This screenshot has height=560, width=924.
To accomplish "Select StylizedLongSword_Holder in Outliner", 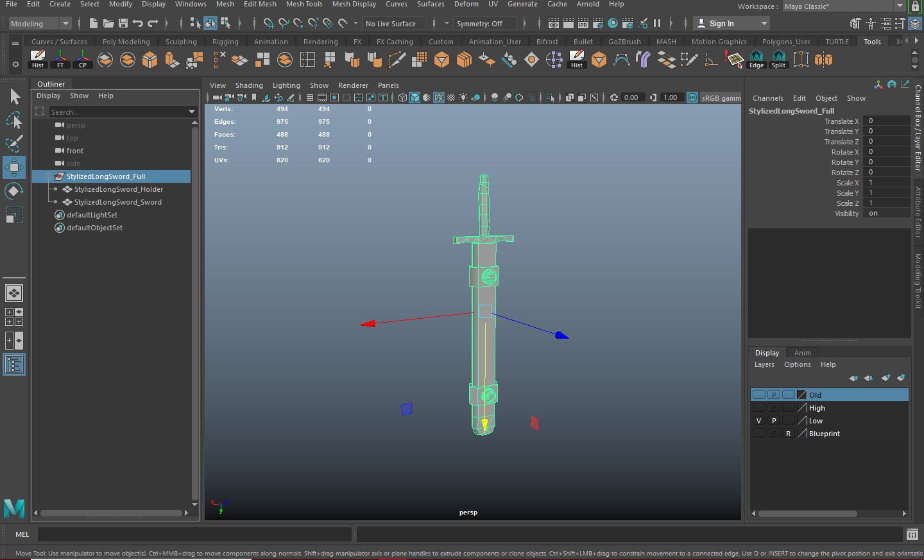I will [x=119, y=189].
